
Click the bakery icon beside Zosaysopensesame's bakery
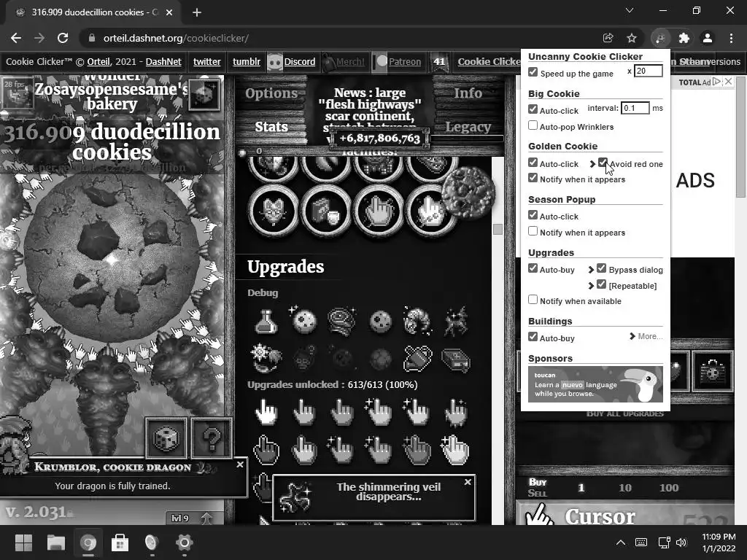point(205,94)
